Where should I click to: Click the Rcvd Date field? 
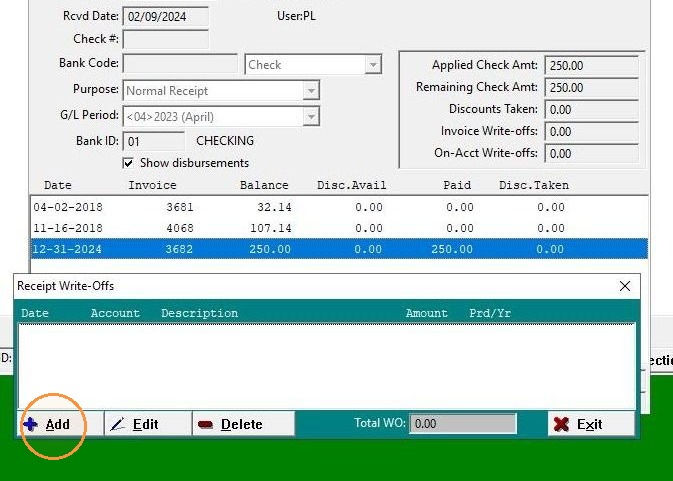tap(166, 17)
